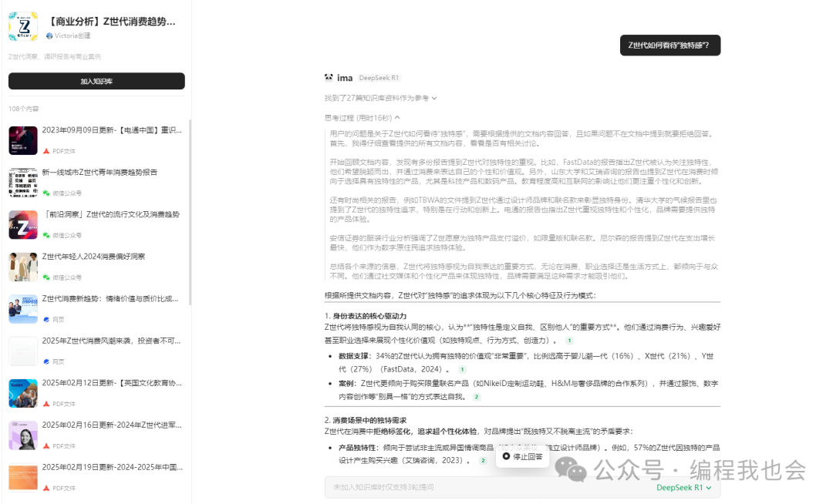833x504 pixels.
Task: Click WeChat icon under 新一线城市Z世代青年消费趋势报告
Action: pos(46,193)
